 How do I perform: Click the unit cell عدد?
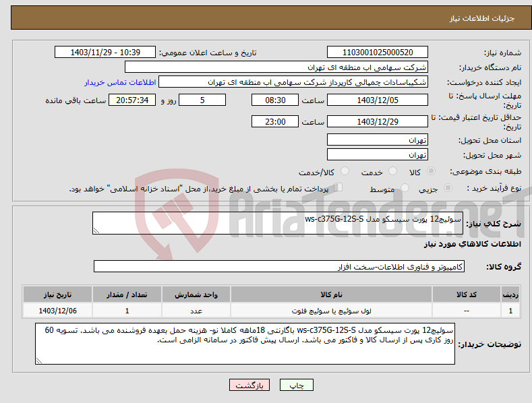tap(196, 311)
